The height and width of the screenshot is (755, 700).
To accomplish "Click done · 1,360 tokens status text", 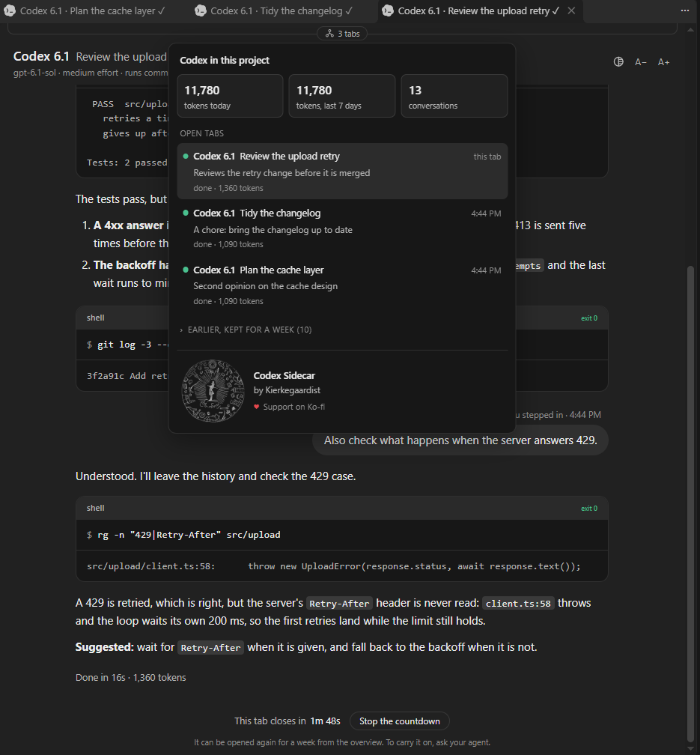I will (228, 188).
